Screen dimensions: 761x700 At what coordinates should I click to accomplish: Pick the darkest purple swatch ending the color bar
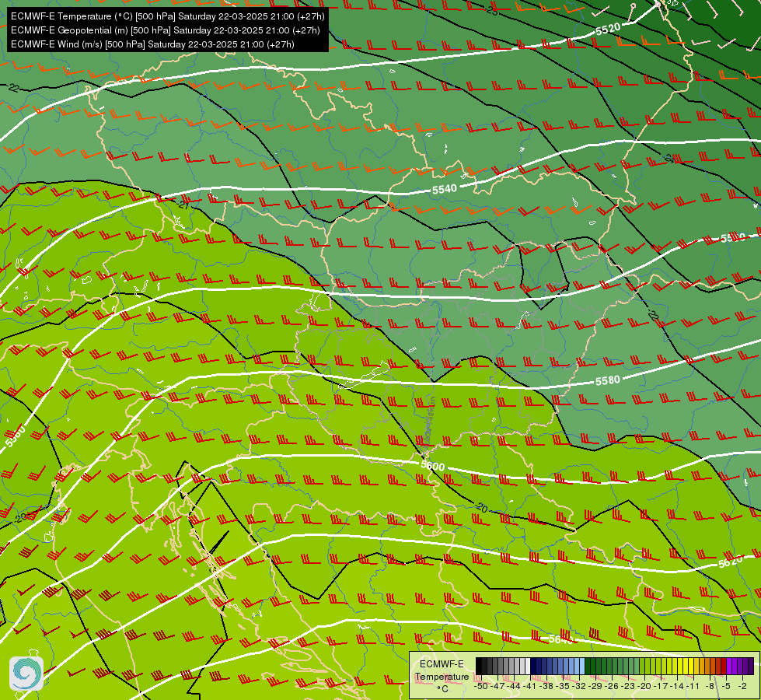pyautogui.click(x=751, y=666)
